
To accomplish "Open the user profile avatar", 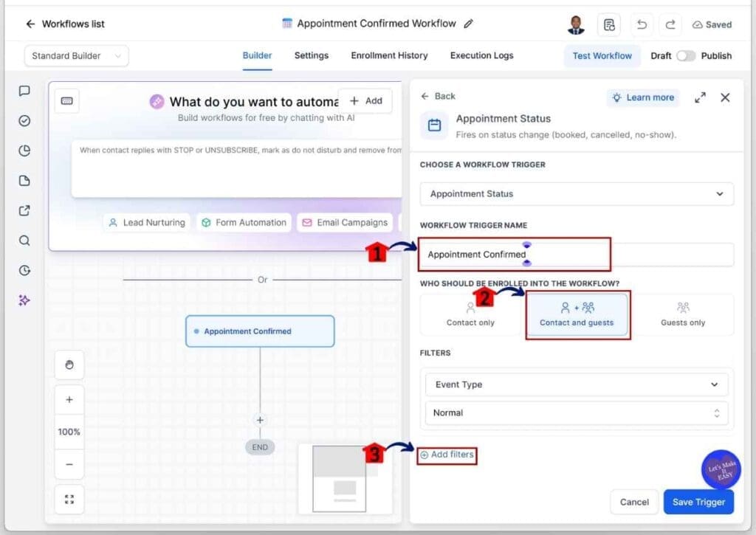I will 575,24.
